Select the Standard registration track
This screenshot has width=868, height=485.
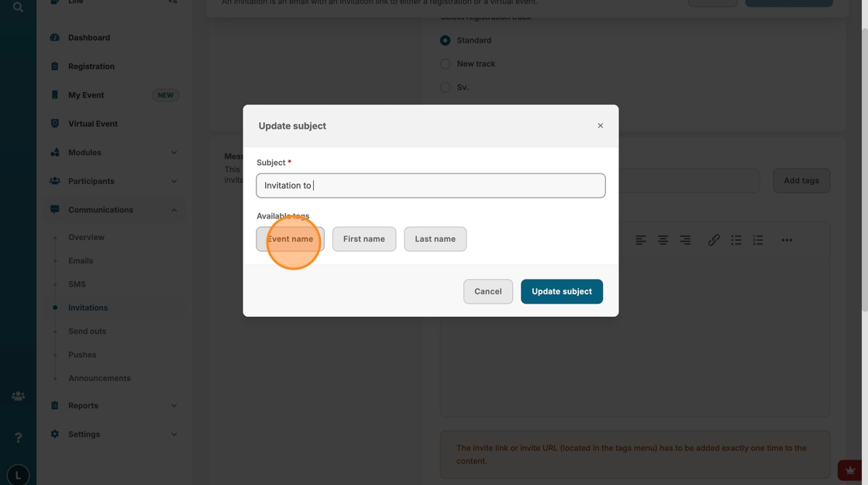point(445,40)
